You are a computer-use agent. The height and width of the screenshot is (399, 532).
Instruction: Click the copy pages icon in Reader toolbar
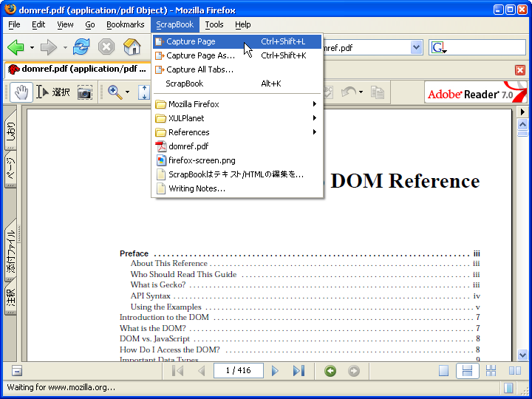point(378,92)
